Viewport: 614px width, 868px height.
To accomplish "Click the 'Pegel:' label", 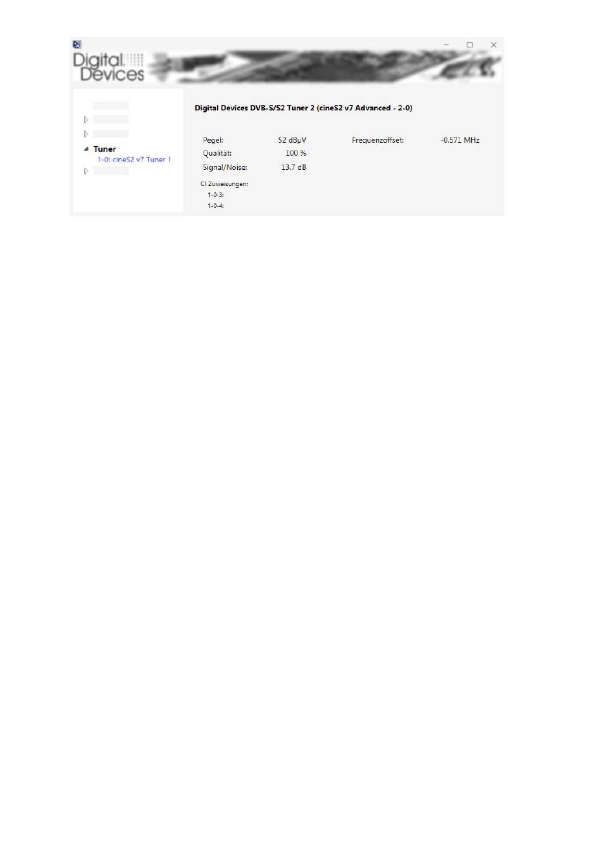I will click(213, 140).
